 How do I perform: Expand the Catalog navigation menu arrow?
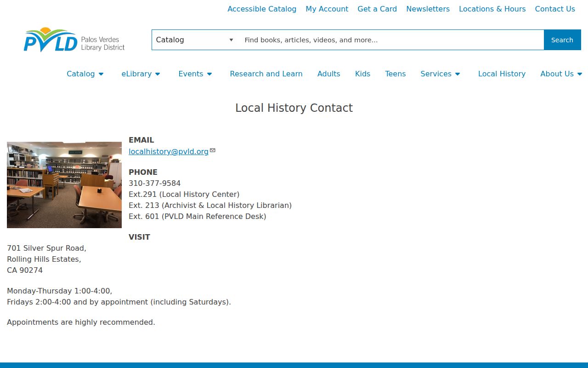tap(101, 74)
